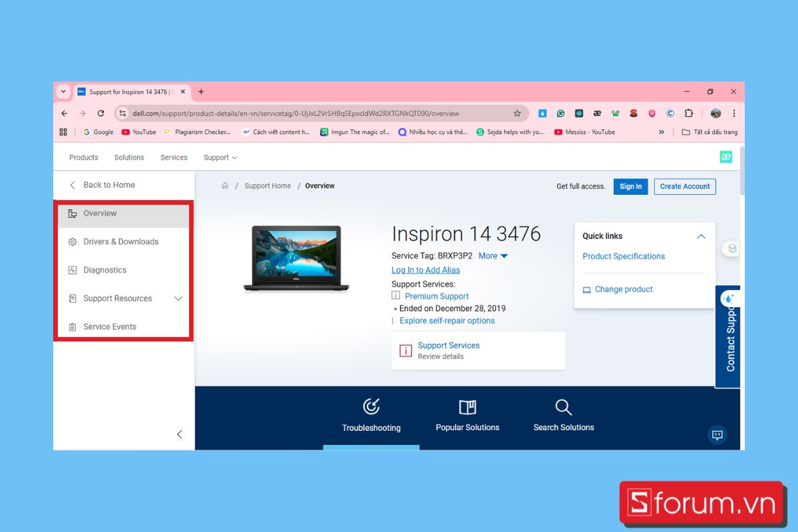Open the Solutions menu
798x532 pixels.
point(129,158)
